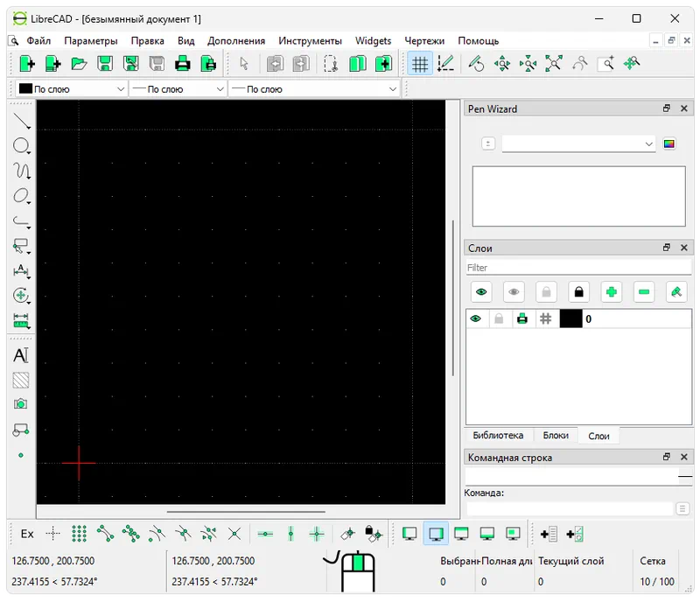
Task: Add a layer with green plus
Action: point(611,292)
